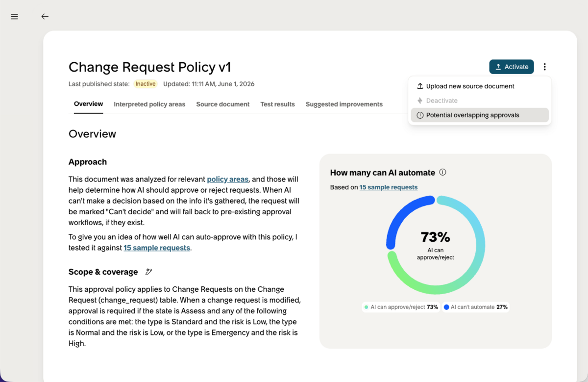Open the Source document tab
The width and height of the screenshot is (588, 382).
223,104
